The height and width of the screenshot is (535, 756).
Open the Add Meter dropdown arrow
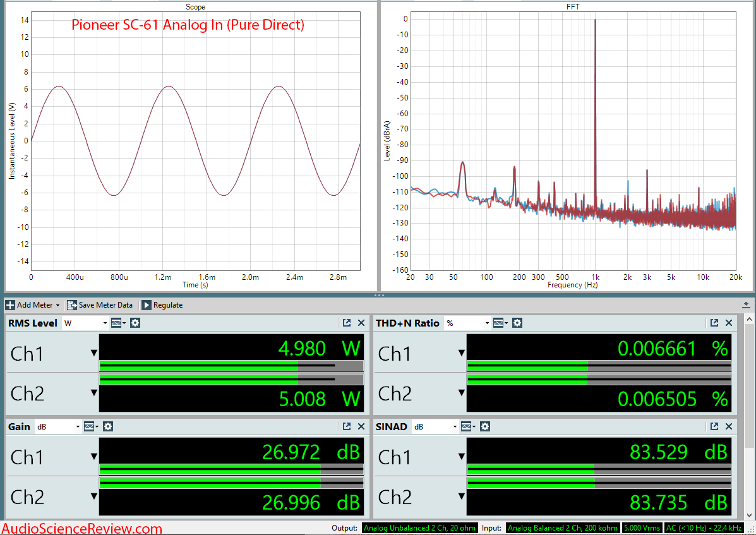tap(58, 306)
